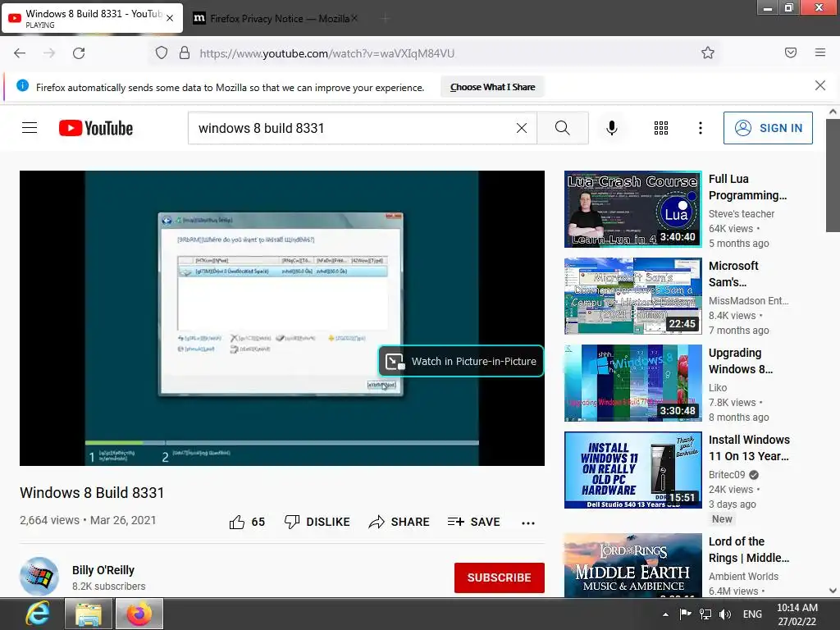Click the forward navigation arrow
The image size is (840, 630).
(x=49, y=53)
